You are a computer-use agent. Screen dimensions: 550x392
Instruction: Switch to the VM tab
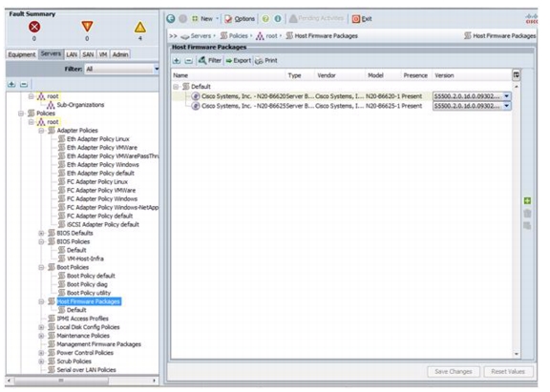tap(103, 54)
